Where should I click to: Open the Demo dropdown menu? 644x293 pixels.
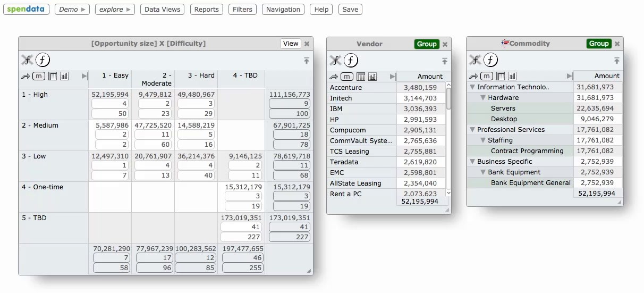[72, 9]
